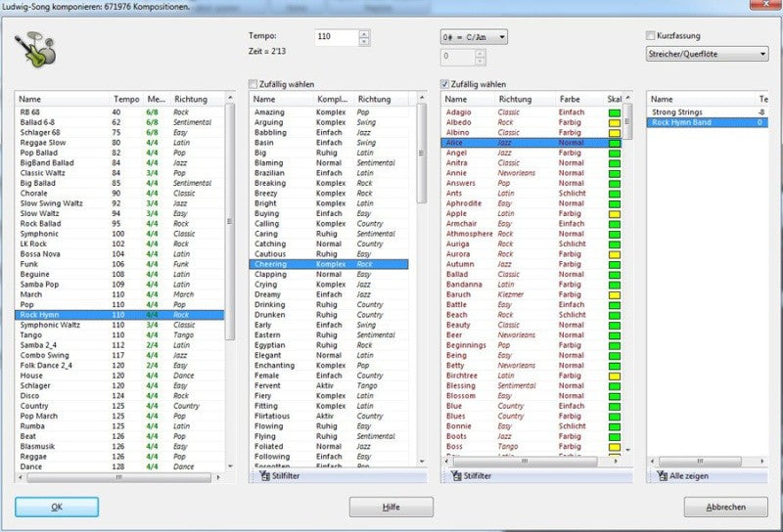Screen dimensions: 783x532
Task: Open the 0# = C/Am key dropdown
Action: point(474,37)
